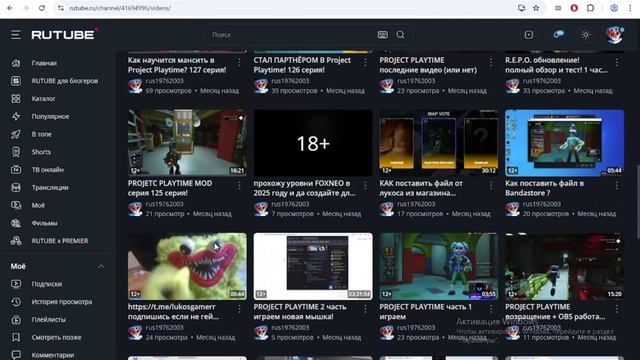Screen dimensions: 640x360
Task: Open the MAP VOTE video thumbnail
Action: [439, 143]
